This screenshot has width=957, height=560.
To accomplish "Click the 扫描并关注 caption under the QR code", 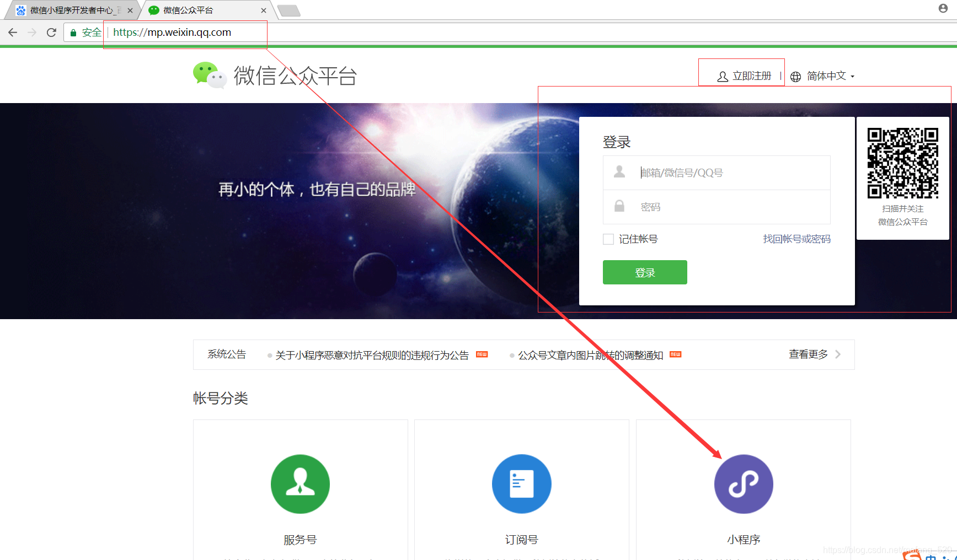I will click(x=902, y=209).
